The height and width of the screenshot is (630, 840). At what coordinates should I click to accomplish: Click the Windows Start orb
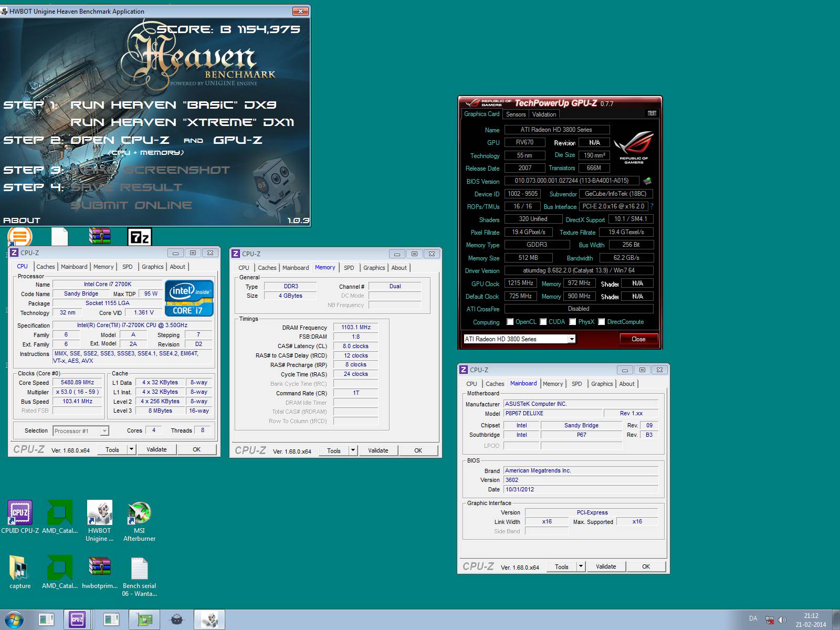pos(14,619)
